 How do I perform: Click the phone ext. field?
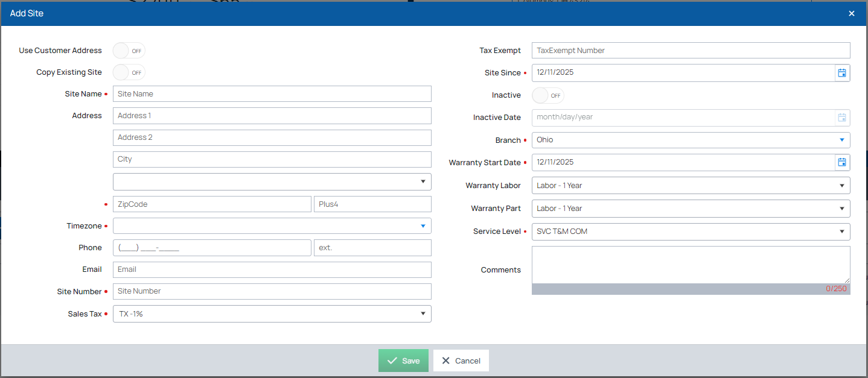click(x=372, y=248)
